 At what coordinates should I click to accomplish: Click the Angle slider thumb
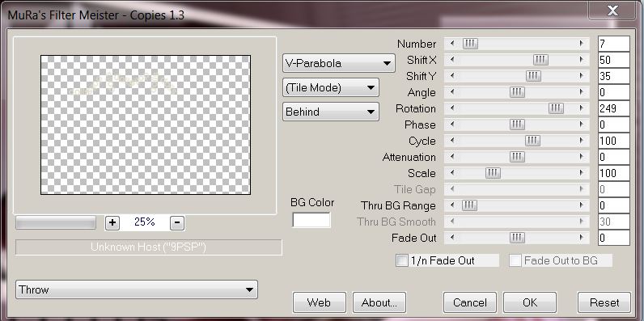(x=517, y=92)
